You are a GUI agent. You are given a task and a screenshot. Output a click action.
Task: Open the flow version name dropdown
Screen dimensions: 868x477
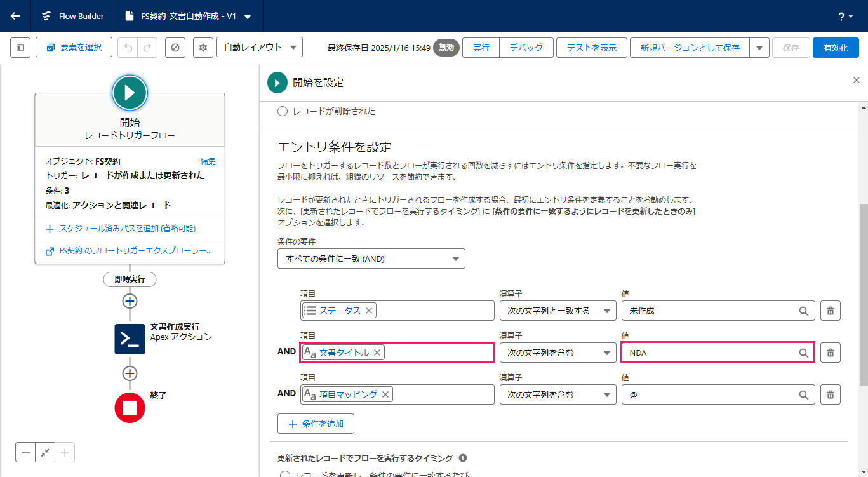tap(248, 17)
